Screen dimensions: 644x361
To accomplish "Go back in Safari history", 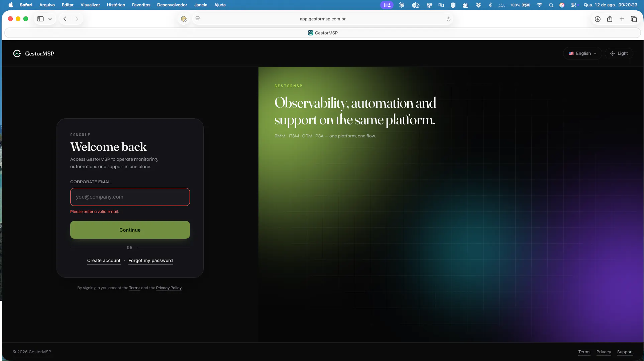I will coord(65,19).
